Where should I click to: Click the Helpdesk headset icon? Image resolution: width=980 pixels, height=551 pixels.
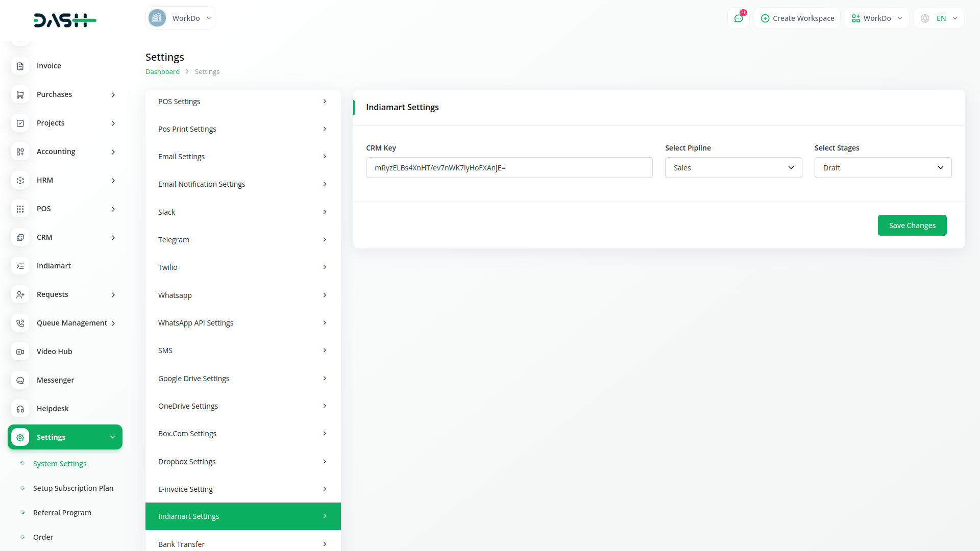click(x=20, y=409)
